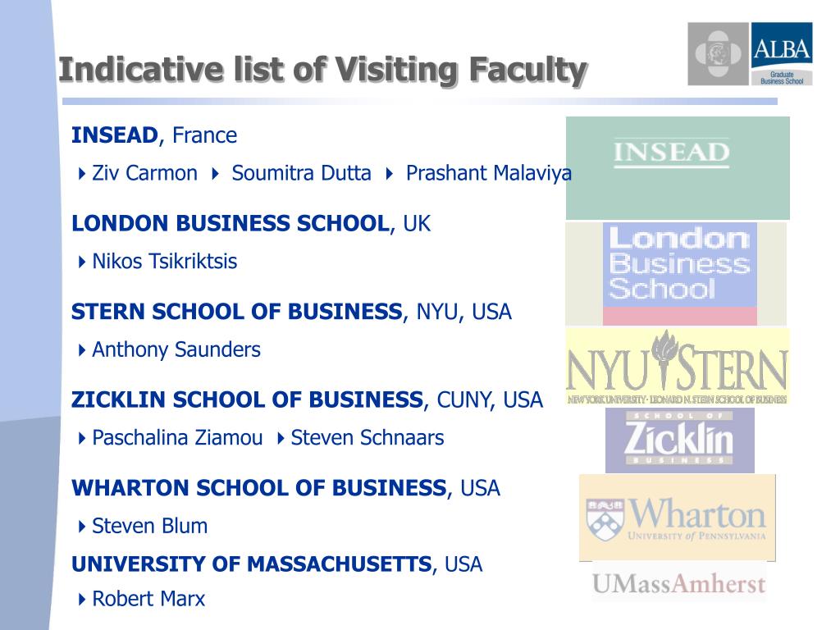Screen dimensions: 840x630
Task: Click the arrow bullet before Robert Marx
Action: [x=82, y=600]
